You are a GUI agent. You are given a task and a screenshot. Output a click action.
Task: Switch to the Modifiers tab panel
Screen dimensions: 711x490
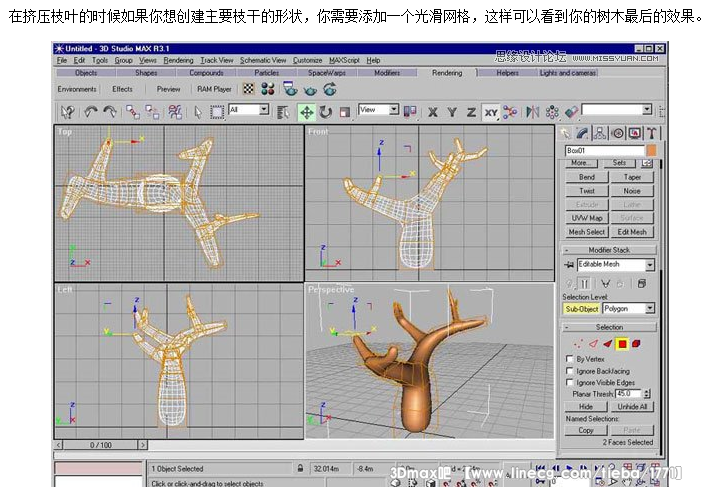[x=387, y=73]
